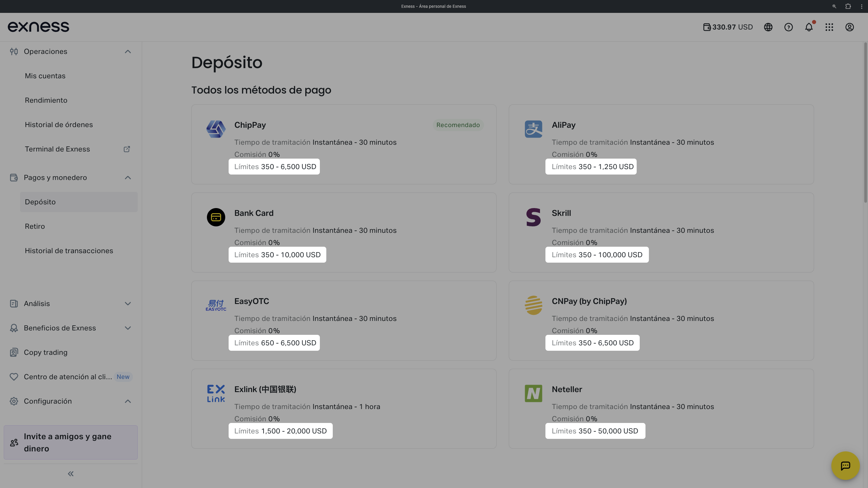Click Exlink Límites 1,500 - 20,000 USD
The image size is (868, 488).
point(281,431)
